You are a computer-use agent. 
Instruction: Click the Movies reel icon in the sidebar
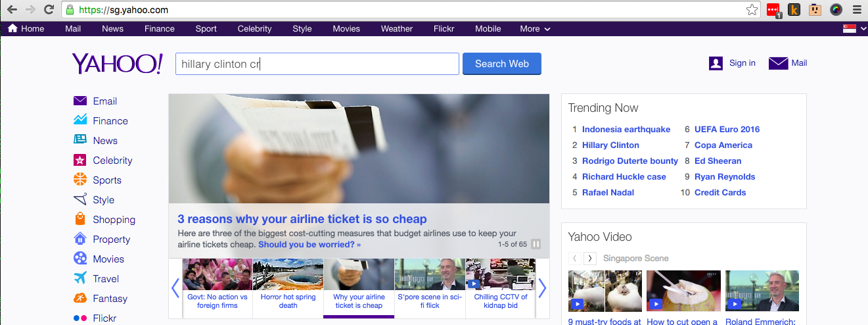(80, 259)
